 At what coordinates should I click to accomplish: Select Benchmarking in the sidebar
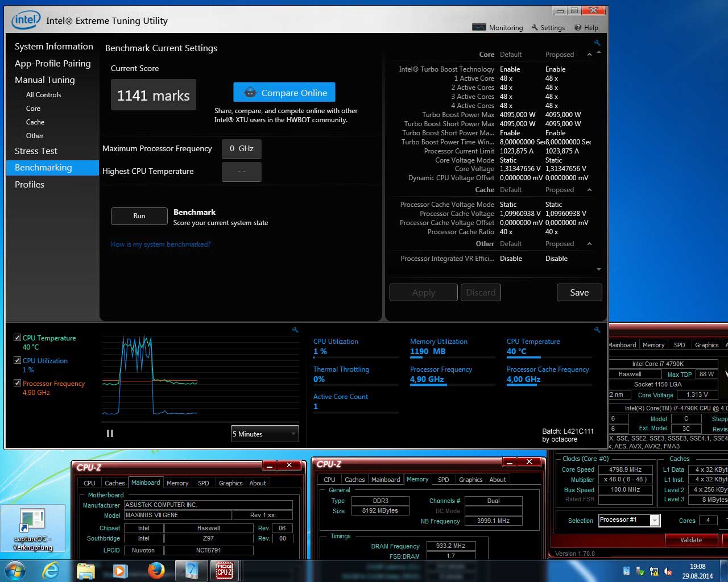click(52, 168)
